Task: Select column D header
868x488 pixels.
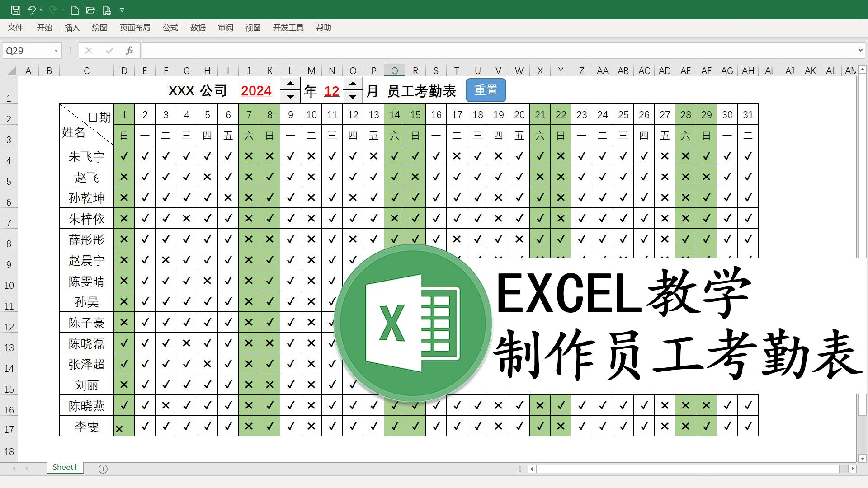Action: [x=124, y=70]
